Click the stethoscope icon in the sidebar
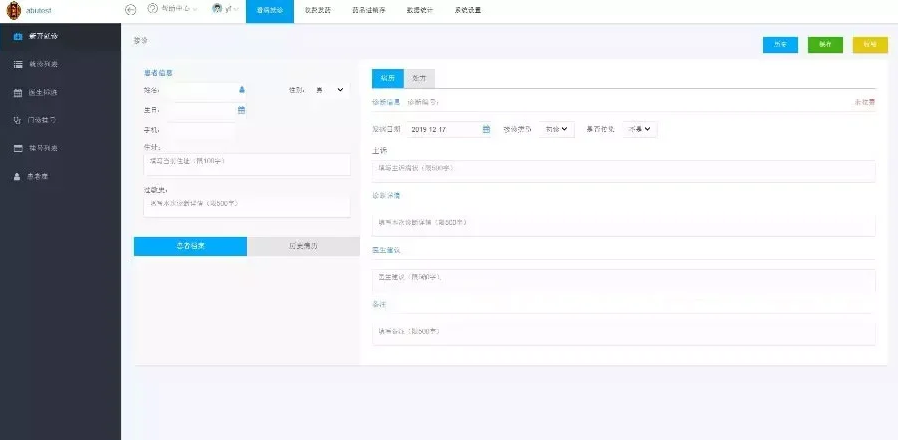Image resolution: width=898 pixels, height=440 pixels. tap(18, 120)
